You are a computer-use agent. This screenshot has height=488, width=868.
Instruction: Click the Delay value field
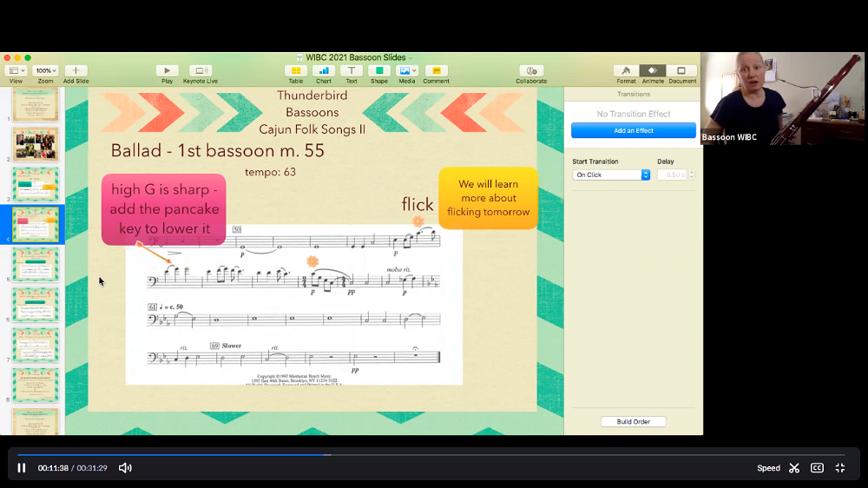tap(672, 175)
